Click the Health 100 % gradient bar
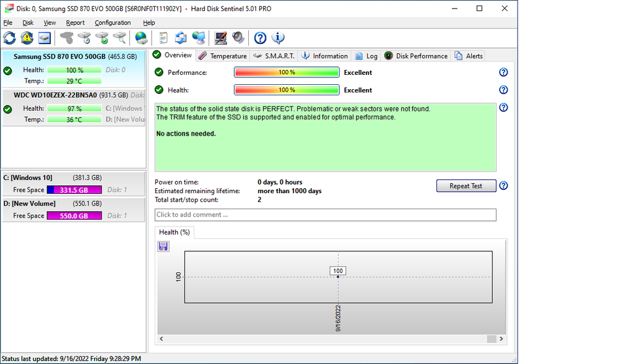The image size is (634, 364). point(287,90)
